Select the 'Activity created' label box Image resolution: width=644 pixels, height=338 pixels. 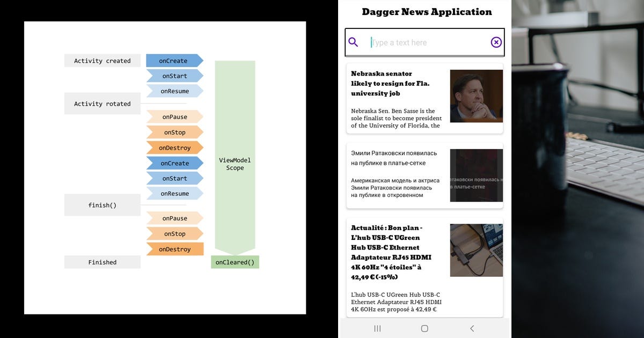tap(102, 61)
